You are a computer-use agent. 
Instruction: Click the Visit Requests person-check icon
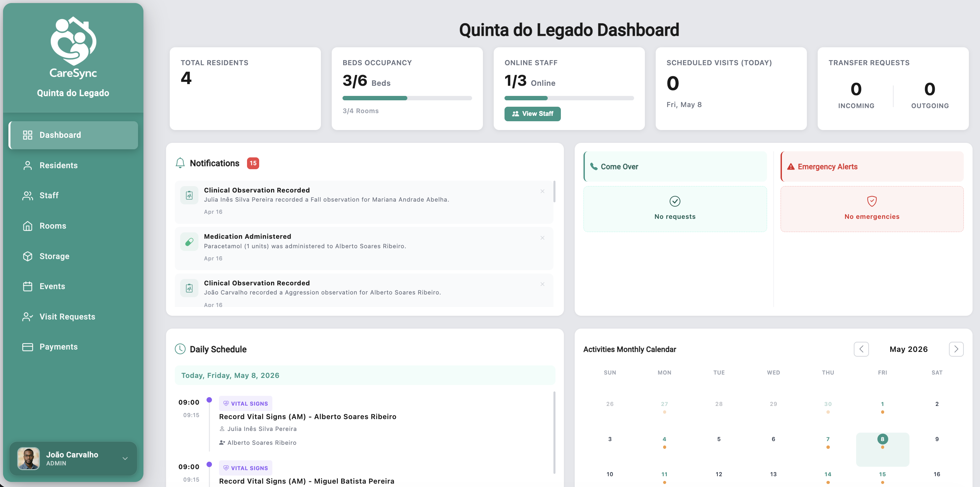point(27,317)
